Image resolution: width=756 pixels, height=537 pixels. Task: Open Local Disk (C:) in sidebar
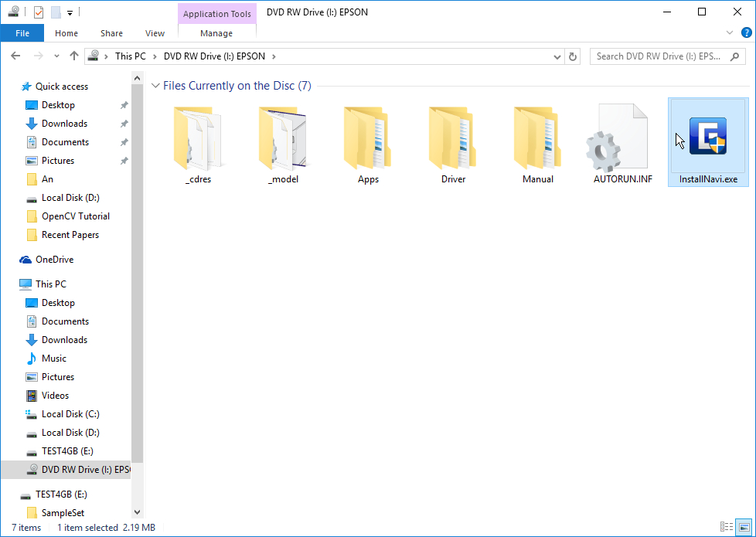(x=70, y=413)
